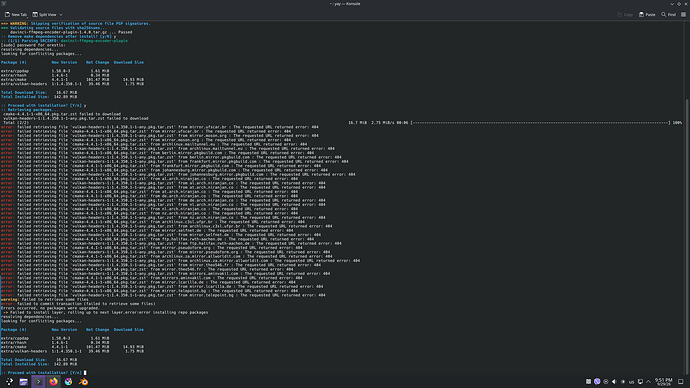Screen dimensions: 690x388
Task: Click the Split View toolbar button
Action: point(44,15)
